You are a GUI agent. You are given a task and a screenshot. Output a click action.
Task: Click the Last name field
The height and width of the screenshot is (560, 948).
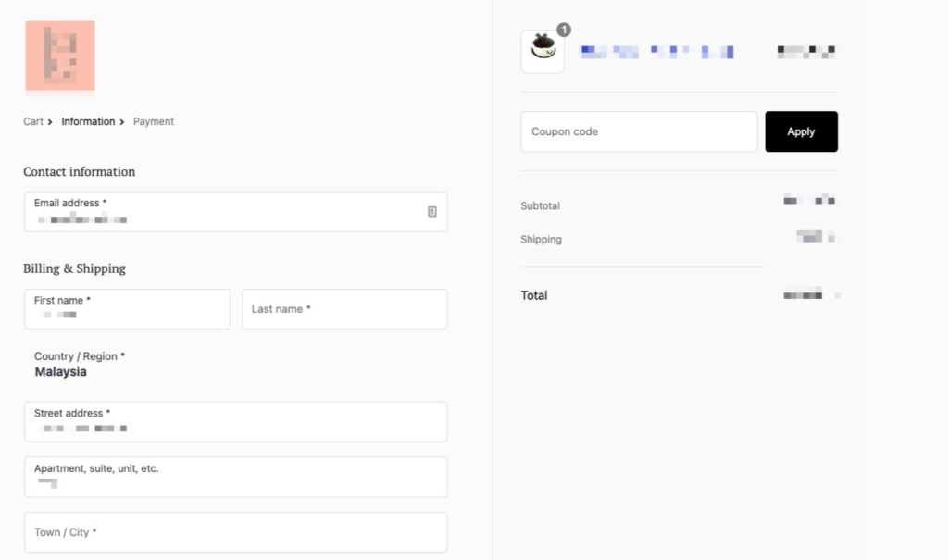point(343,308)
